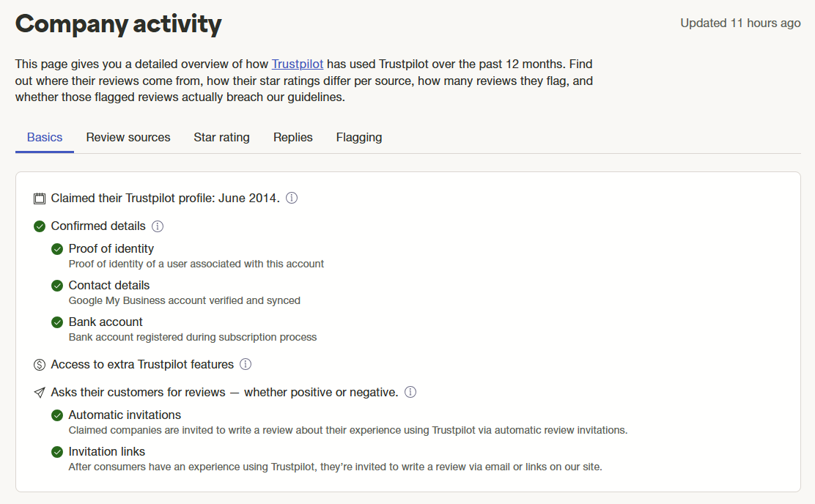Click the green checkmark next to Confirmed details
Viewport: 815px width, 504px height.
[x=39, y=226]
